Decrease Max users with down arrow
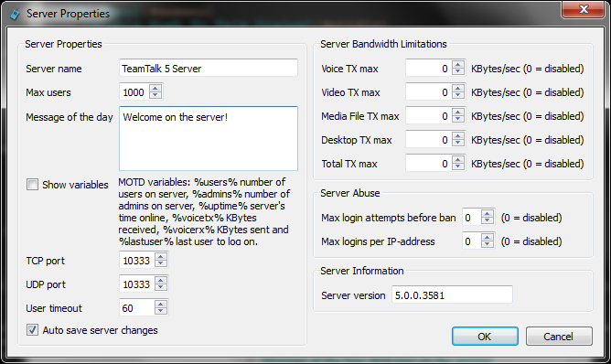 [155, 95]
